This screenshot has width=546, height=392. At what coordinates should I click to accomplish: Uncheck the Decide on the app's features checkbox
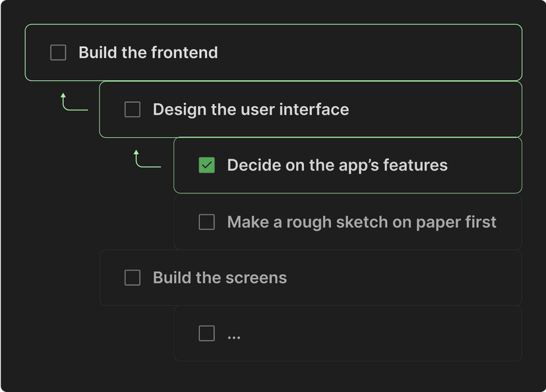206,165
